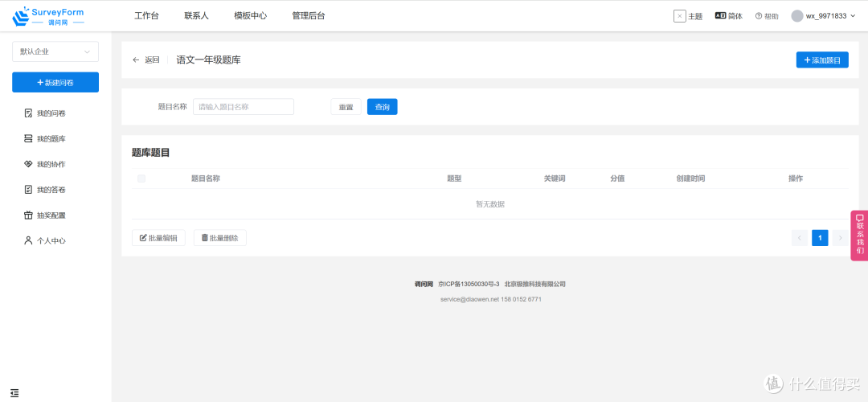Image resolution: width=868 pixels, height=402 pixels.
Task: Go to next page arrow
Action: click(x=841, y=237)
